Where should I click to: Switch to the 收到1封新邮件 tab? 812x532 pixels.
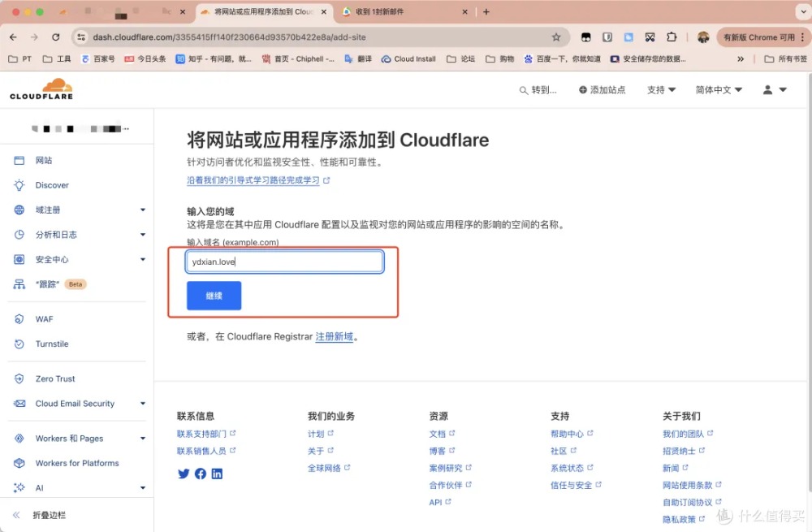click(407, 11)
